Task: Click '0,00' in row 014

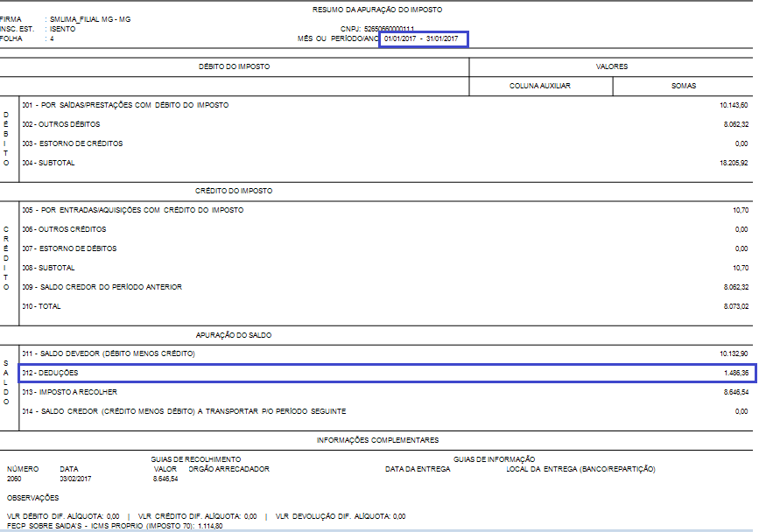Action: 741,411
